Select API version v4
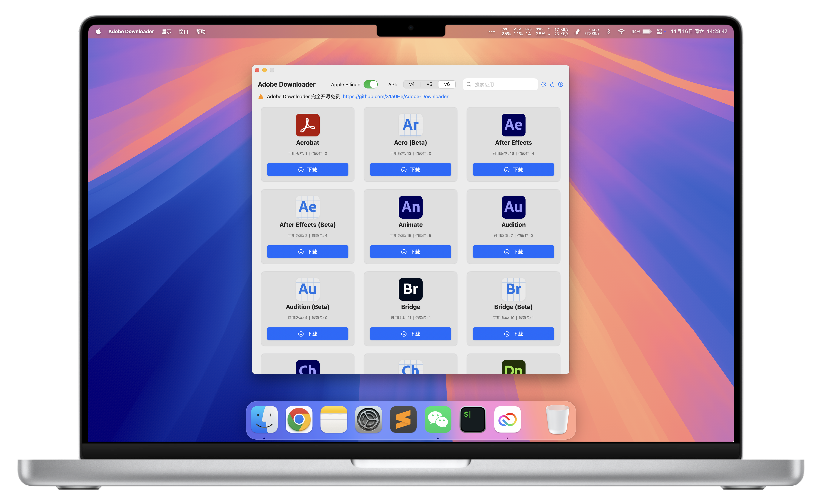Image resolution: width=822 pixels, height=504 pixels. tap(412, 84)
